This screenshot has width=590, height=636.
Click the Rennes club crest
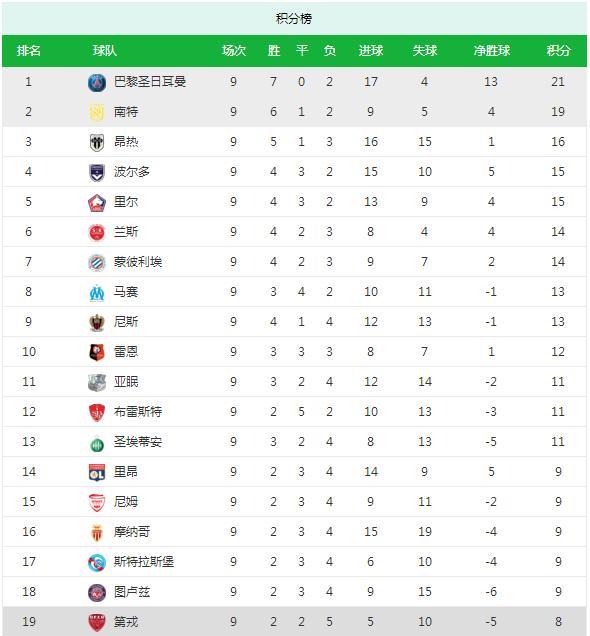[97, 352]
